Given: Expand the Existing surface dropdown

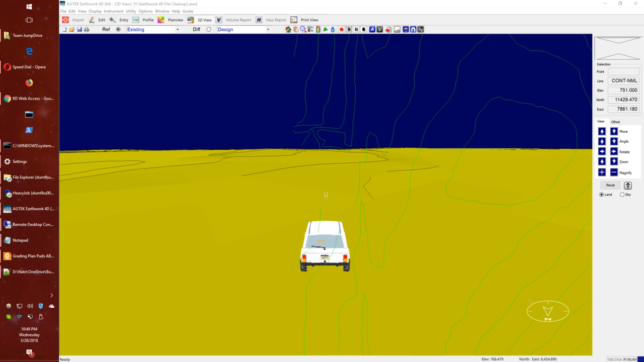Looking at the screenshot, I should click(177, 29).
